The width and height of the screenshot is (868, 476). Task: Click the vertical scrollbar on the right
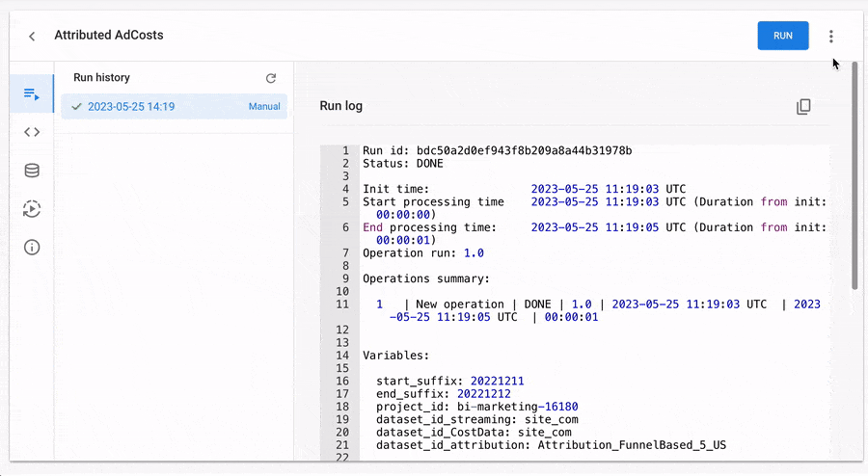click(855, 177)
